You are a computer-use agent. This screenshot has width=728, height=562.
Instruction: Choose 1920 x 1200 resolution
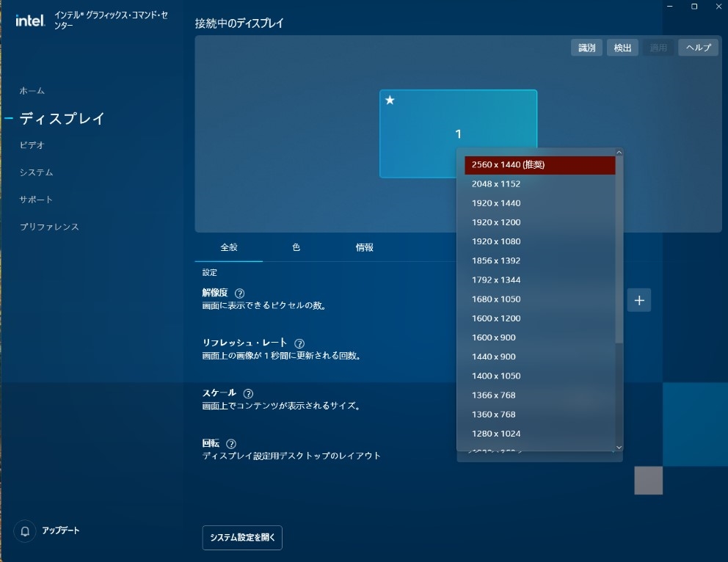pos(540,223)
